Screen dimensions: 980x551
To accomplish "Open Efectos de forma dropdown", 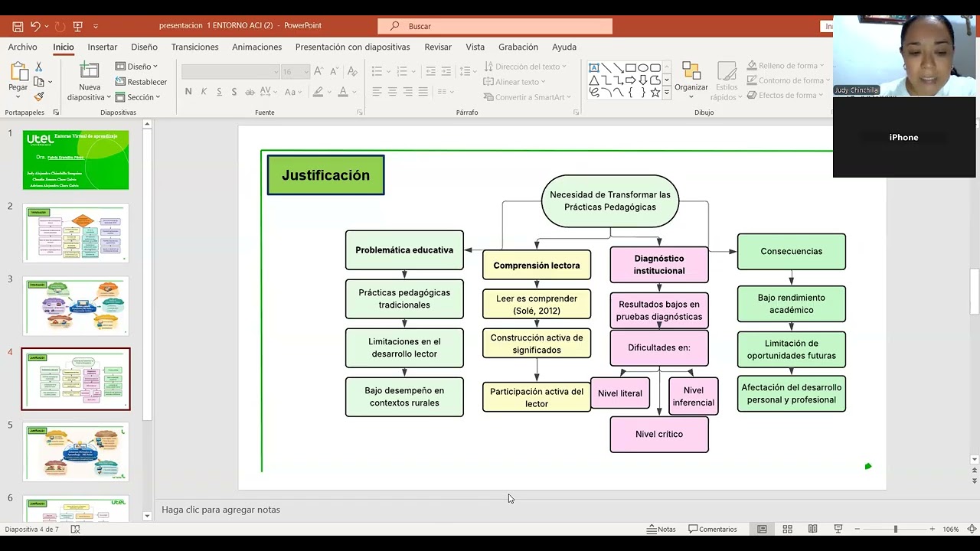I will (x=786, y=96).
